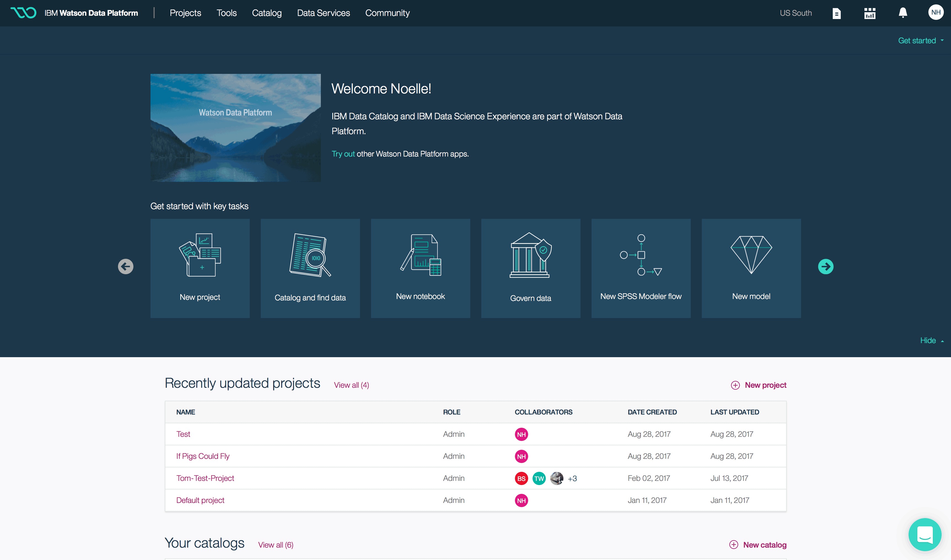Click the ROLE column header
Image resolution: width=951 pixels, height=560 pixels.
tap(451, 412)
